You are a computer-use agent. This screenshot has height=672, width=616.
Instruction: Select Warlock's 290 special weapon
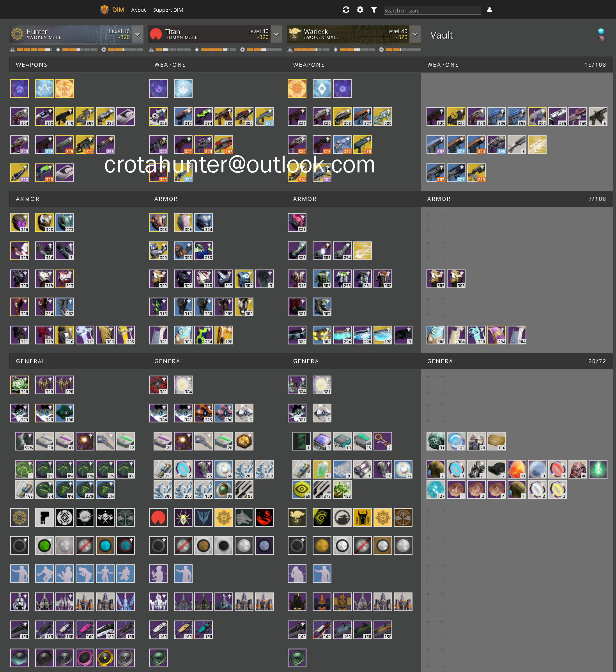pos(363,145)
